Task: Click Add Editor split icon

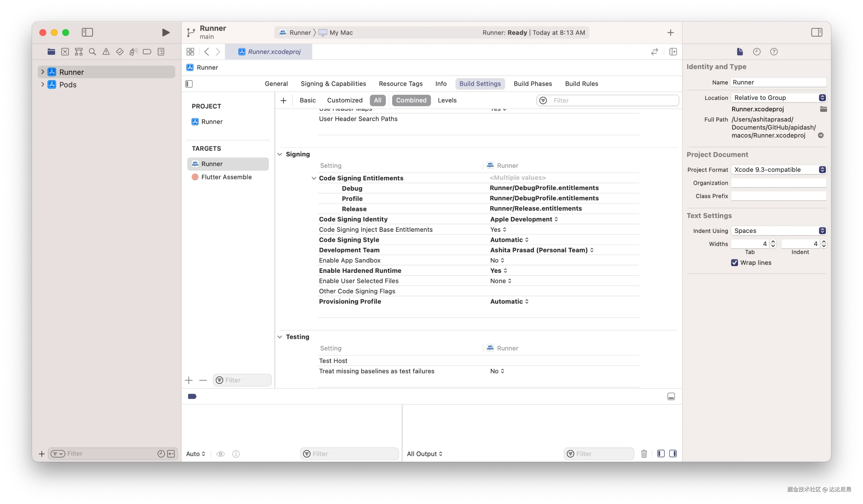Action: (673, 52)
